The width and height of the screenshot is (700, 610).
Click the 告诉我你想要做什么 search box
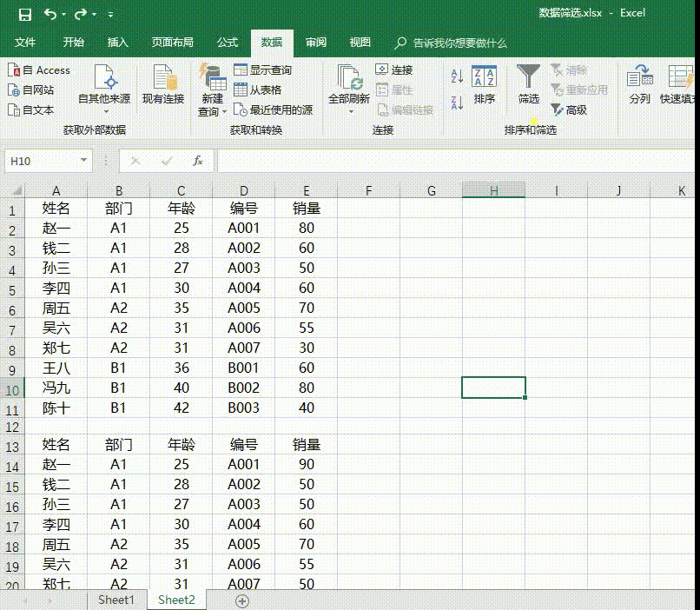click(x=459, y=43)
